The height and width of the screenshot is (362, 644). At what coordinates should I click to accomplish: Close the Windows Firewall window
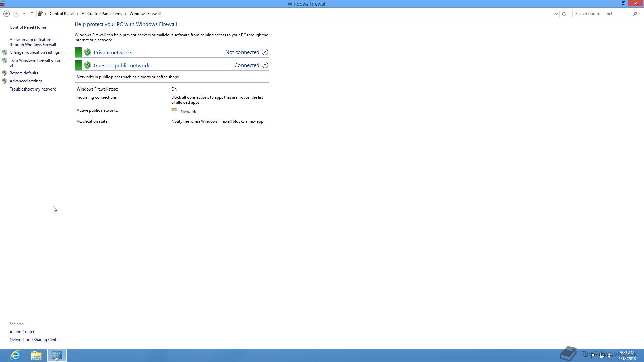635,3
